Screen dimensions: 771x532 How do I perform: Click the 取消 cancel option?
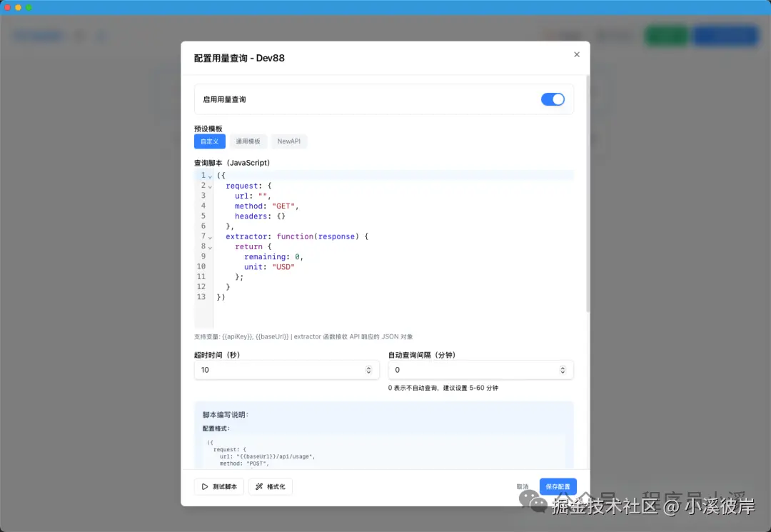[x=522, y=486]
